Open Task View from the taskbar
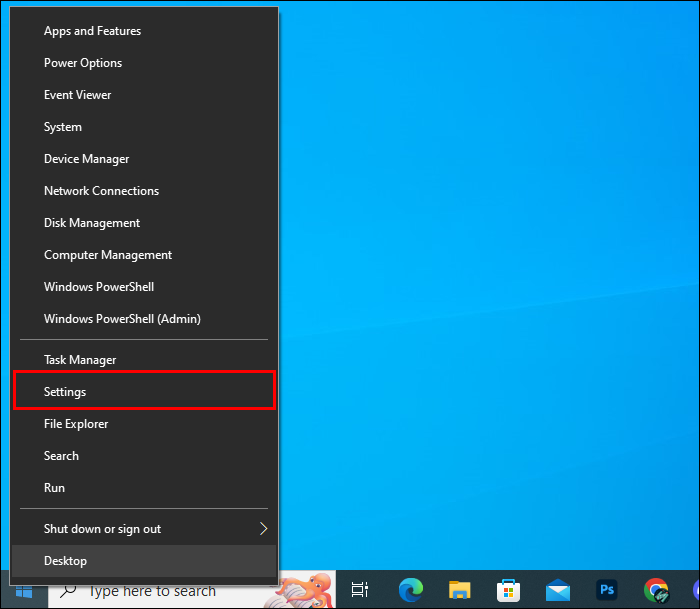This screenshot has height=609, width=700. tap(360, 590)
